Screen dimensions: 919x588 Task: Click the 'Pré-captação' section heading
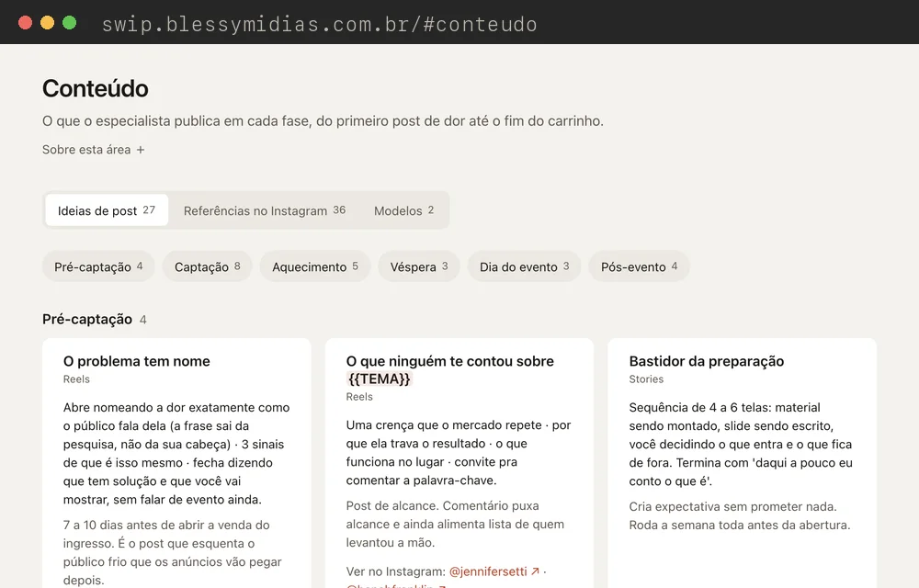pyautogui.click(x=87, y=319)
